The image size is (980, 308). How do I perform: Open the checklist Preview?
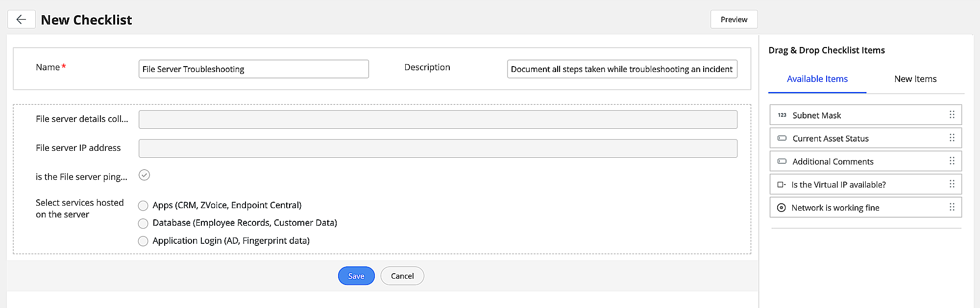(734, 20)
